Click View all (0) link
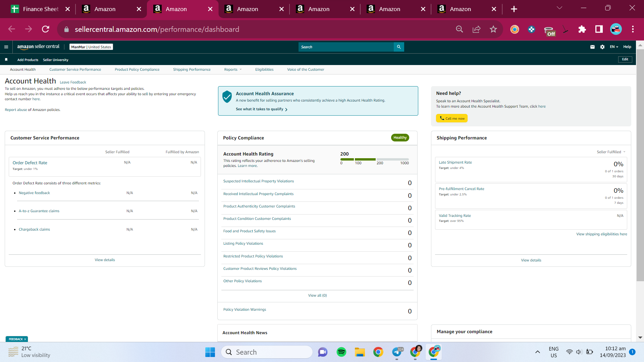Image resolution: width=644 pixels, height=362 pixels. [317, 295]
